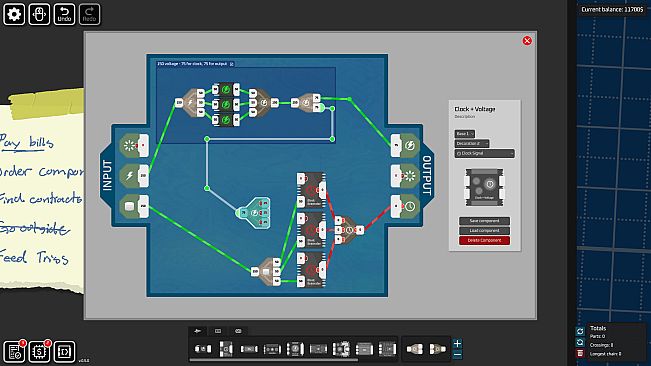This screenshot has height=366, width=651.
Task: Pick the merger part at the tray's right end
Action: [x=438, y=349]
